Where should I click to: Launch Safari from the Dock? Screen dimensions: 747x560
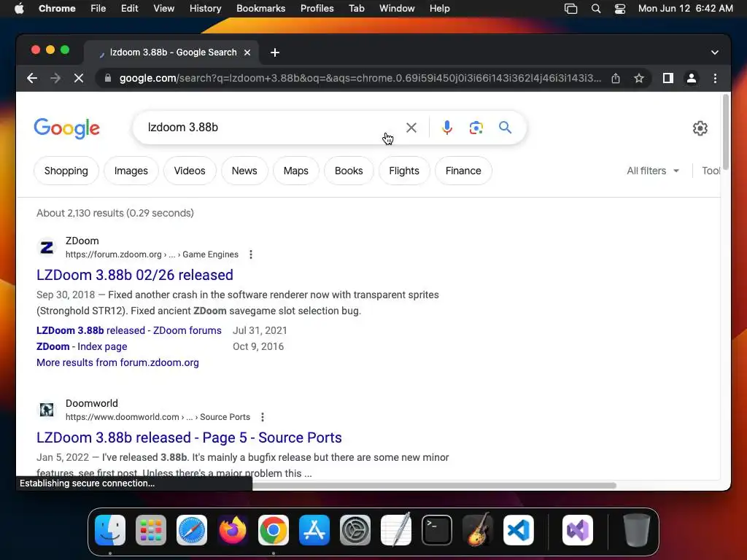pos(192,530)
